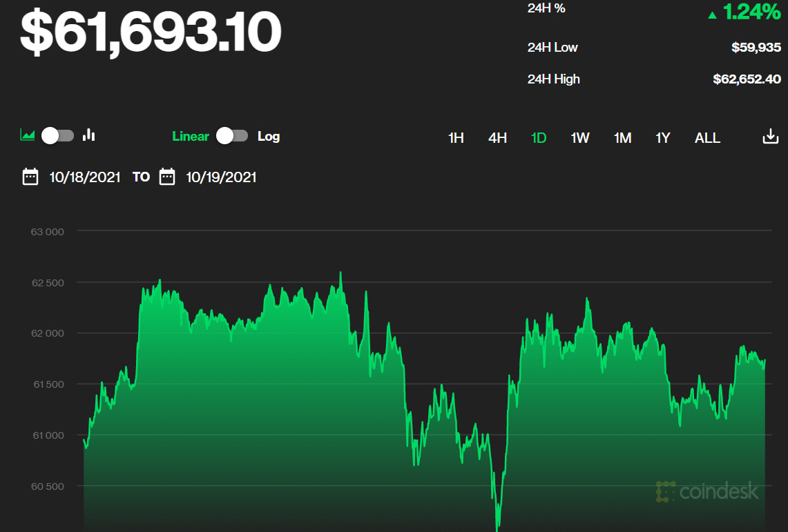Viewport: 788px width, 532px height.
Task: Display the 1Y price history
Action: tap(663, 138)
